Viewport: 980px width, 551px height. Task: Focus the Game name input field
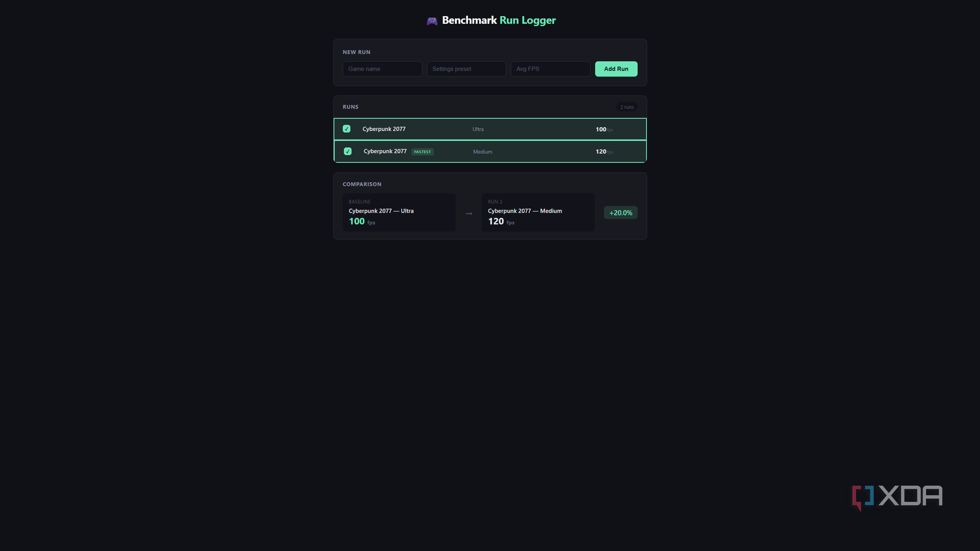click(382, 69)
